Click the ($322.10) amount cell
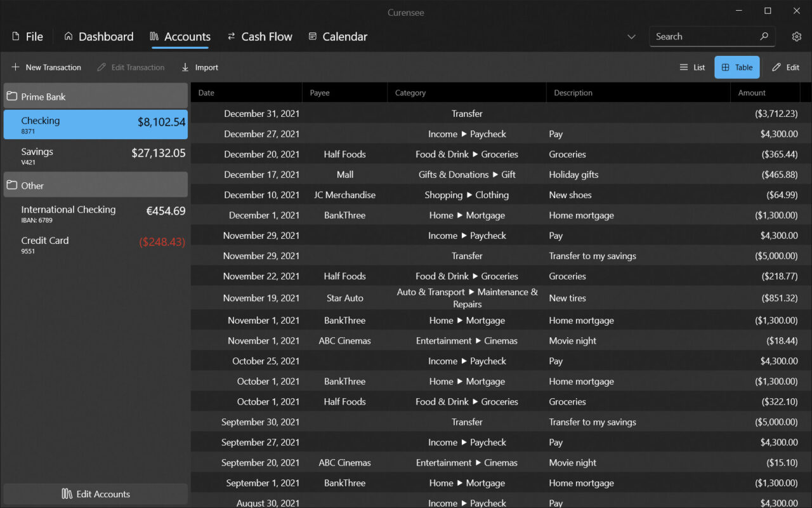This screenshot has width=812, height=508. click(x=780, y=402)
